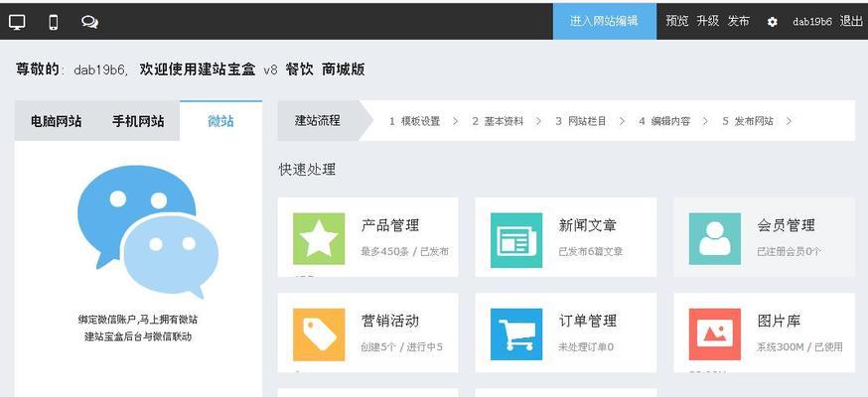Image resolution: width=868 pixels, height=397 pixels.
Task: Open the 产品管理 title
Action: click(390, 225)
